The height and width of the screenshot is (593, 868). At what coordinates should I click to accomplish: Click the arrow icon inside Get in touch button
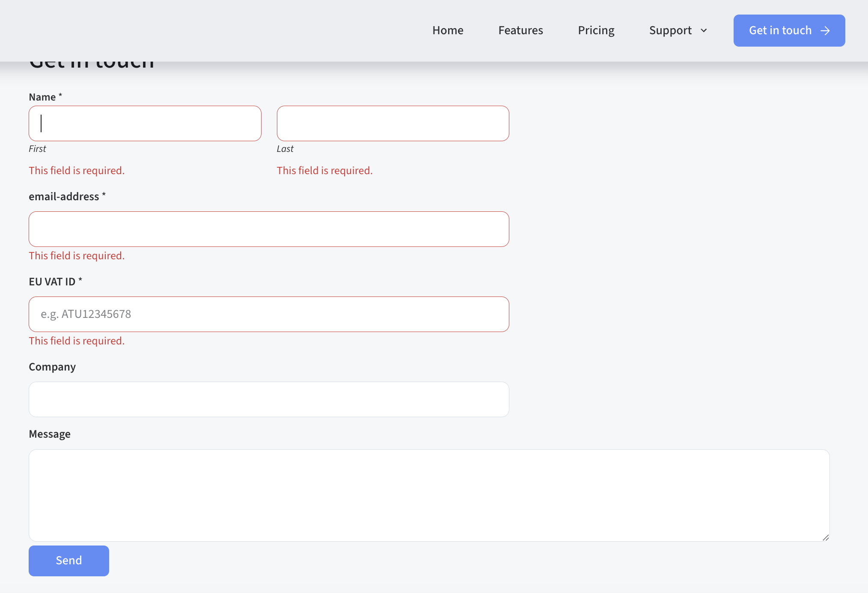point(825,30)
